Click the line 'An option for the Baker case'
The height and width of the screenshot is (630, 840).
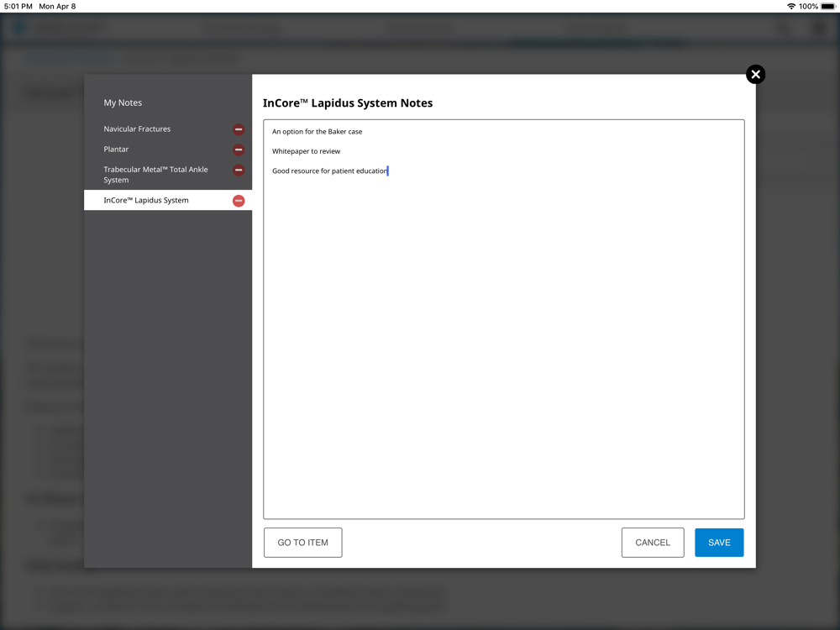coord(318,132)
